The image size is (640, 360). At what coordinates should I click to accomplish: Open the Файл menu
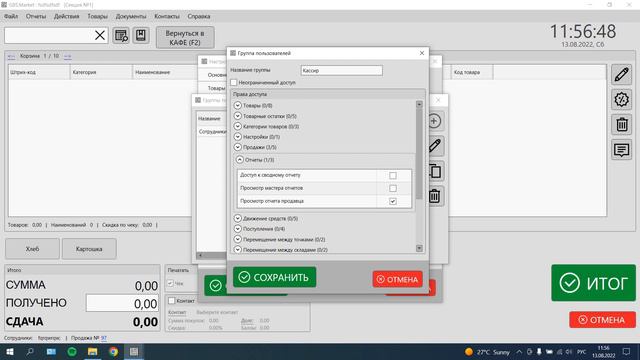[x=11, y=16]
